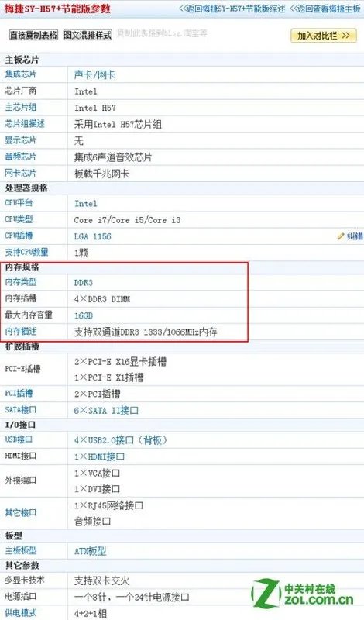The height and width of the screenshot is (620, 364).
Task: Open the PCI插槽 label link
Action: (x=19, y=394)
